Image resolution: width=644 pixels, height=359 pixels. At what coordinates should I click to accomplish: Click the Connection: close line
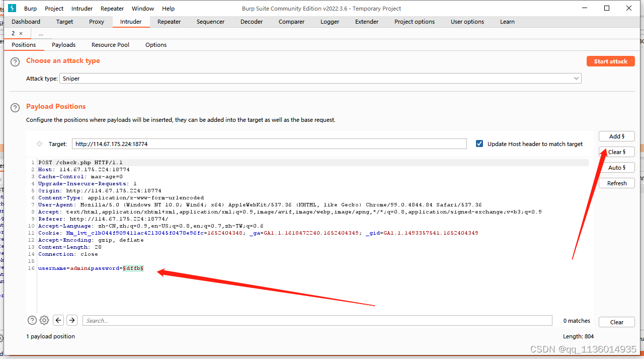[68, 254]
